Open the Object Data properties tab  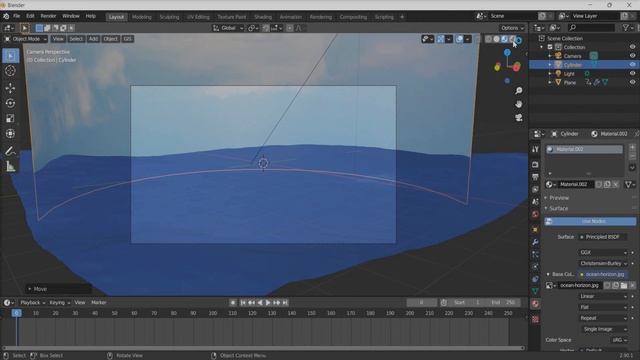click(535, 291)
